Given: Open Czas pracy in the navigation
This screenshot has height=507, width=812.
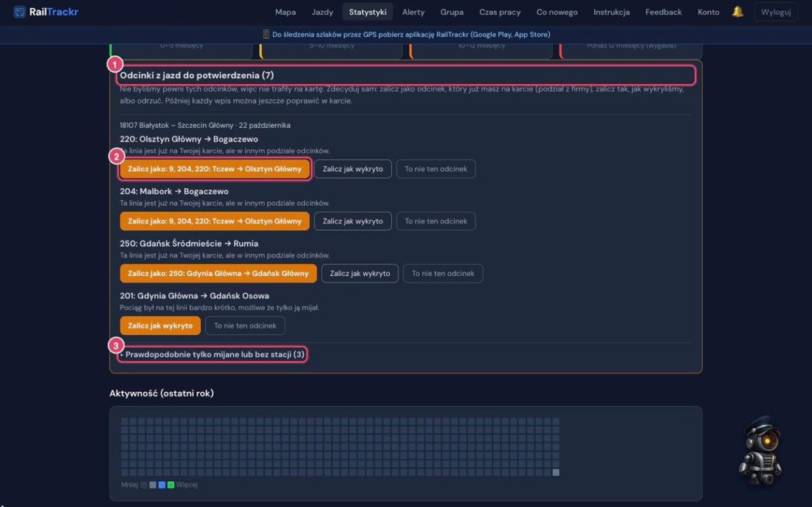Looking at the screenshot, I should pos(500,12).
